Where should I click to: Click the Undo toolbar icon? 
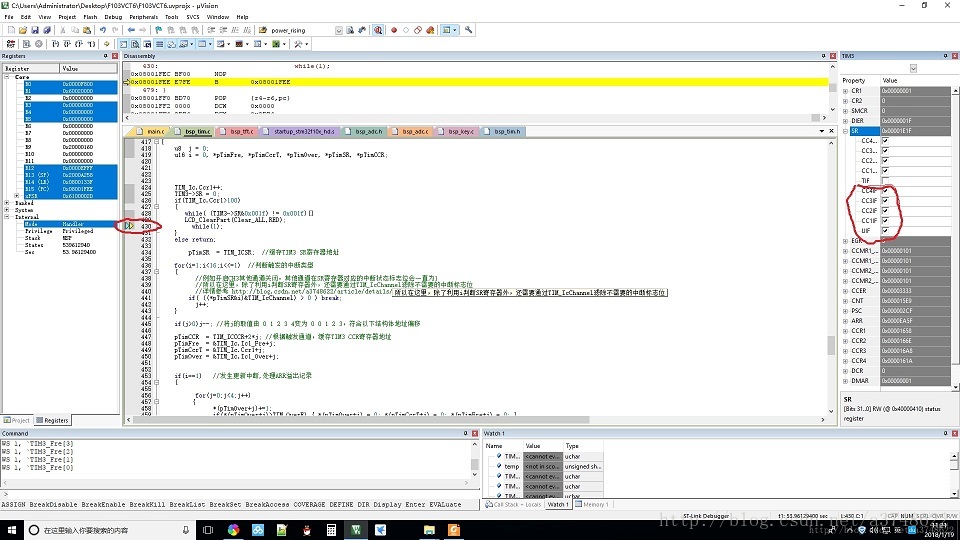point(101,30)
